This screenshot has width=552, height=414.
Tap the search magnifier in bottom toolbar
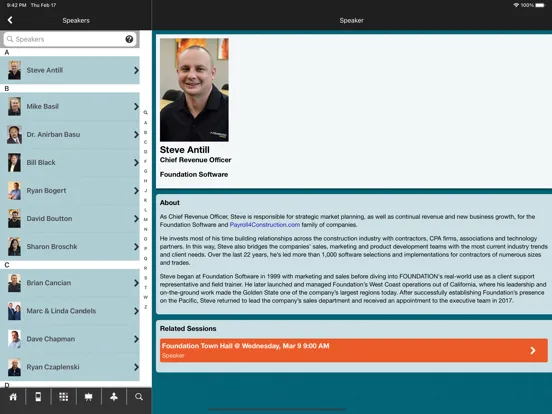(x=139, y=397)
